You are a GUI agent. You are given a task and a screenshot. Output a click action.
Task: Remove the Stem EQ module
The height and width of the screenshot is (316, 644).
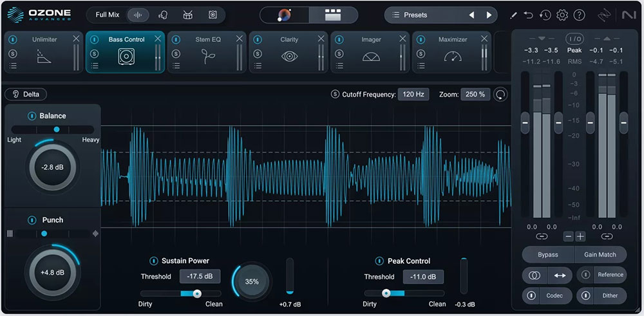pyautogui.click(x=240, y=39)
